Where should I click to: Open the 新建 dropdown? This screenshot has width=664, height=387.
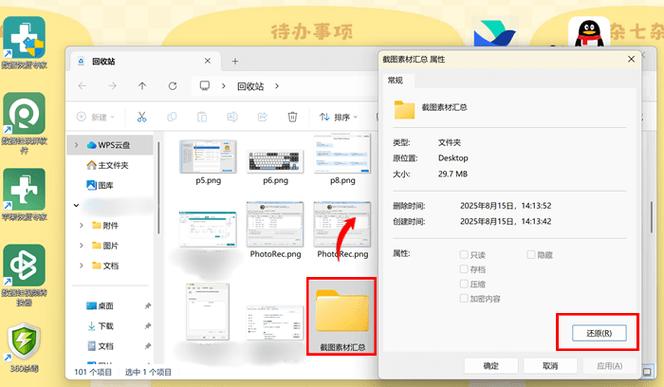[95, 117]
